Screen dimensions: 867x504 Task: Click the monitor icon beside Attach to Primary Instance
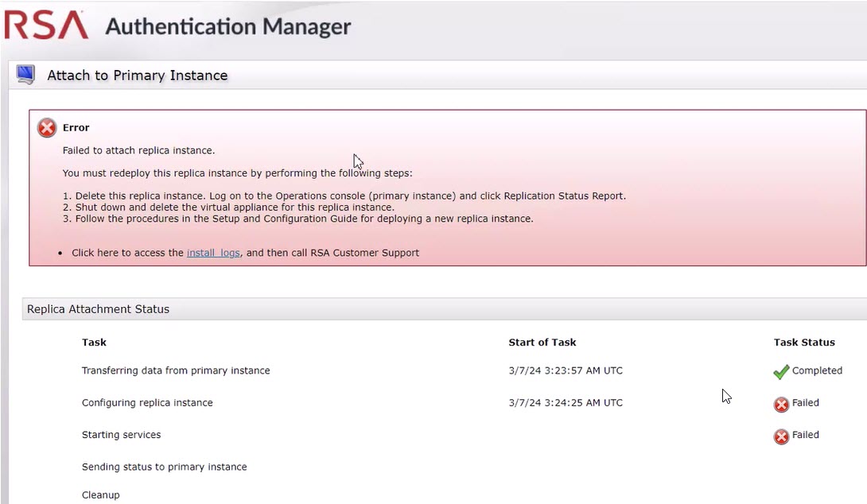[26, 75]
